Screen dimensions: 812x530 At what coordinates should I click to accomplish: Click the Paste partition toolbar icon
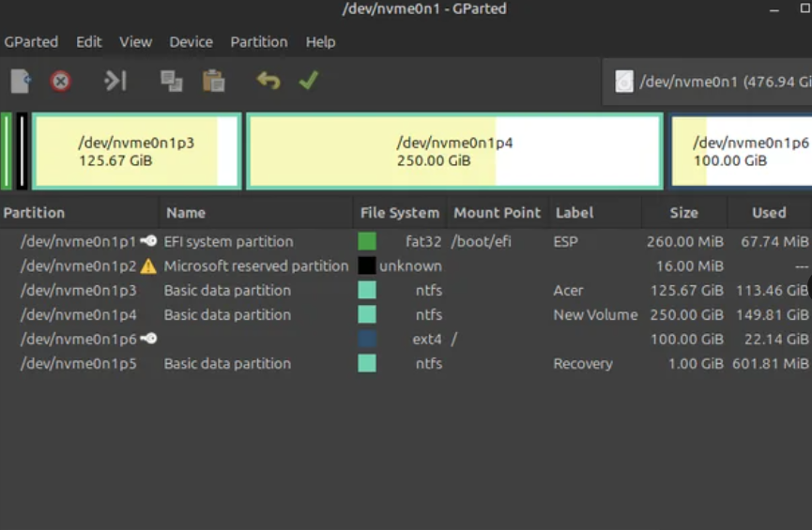click(x=214, y=82)
